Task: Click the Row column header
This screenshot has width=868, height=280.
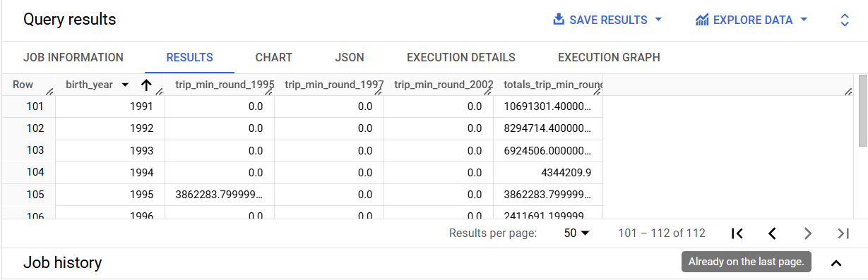Action: [23, 85]
